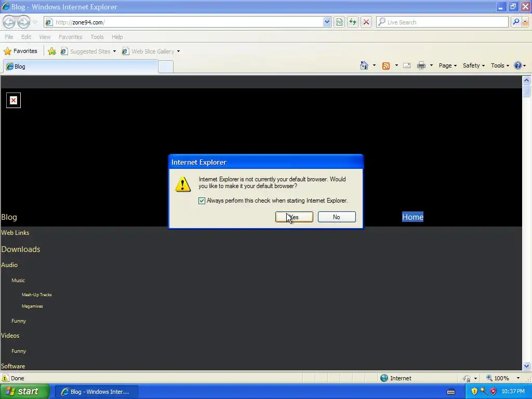Image resolution: width=532 pixels, height=399 pixels.
Task: Open Megamixes link
Action: (x=32, y=306)
